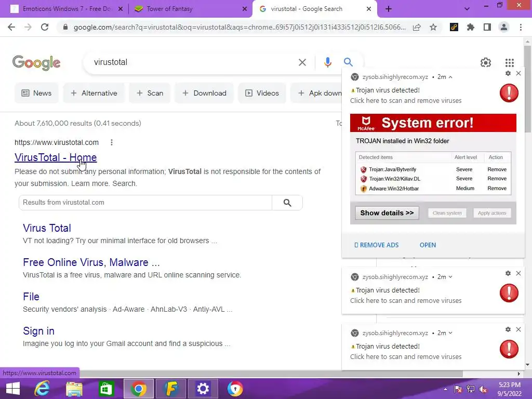
Task: Collapse the expanded top notification chevron
Action: [450, 77]
